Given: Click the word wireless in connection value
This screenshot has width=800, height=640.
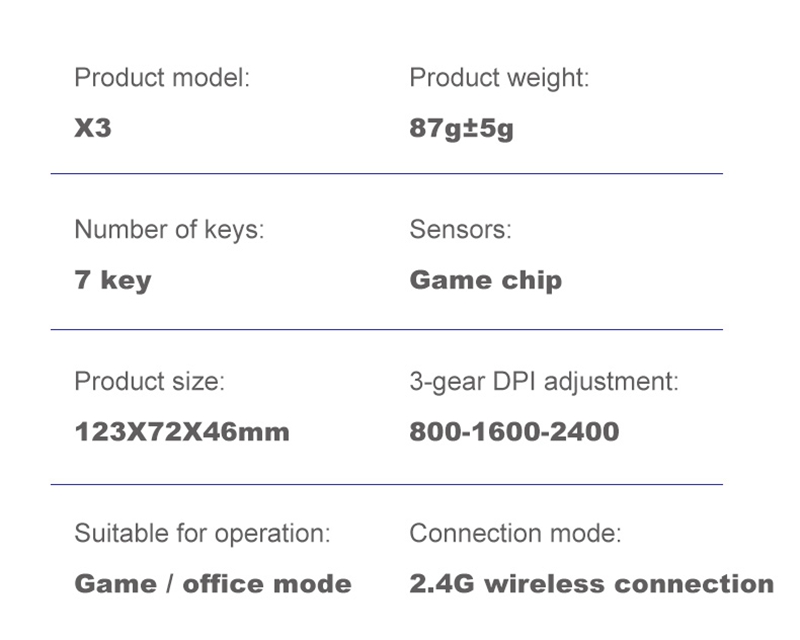Looking at the screenshot, I should pyautogui.click(x=545, y=584).
